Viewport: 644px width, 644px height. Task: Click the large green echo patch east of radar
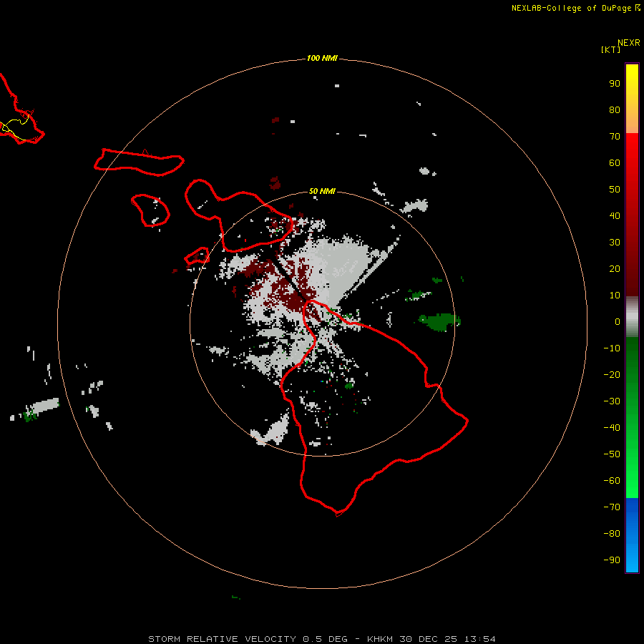[x=439, y=321]
